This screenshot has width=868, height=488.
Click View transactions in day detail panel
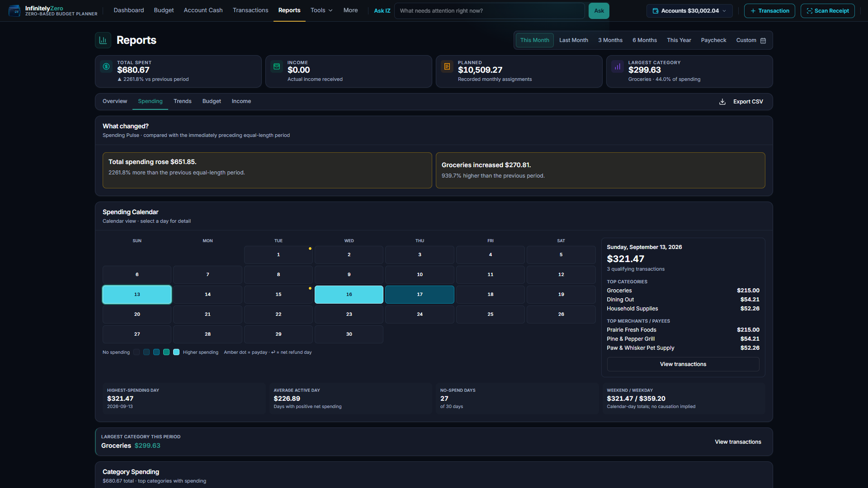(x=683, y=364)
